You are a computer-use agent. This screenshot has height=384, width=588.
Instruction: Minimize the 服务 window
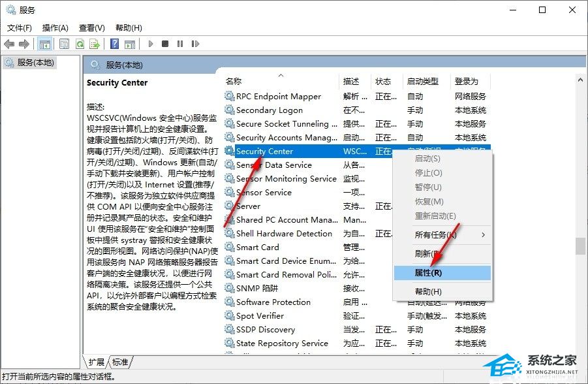[x=513, y=10]
